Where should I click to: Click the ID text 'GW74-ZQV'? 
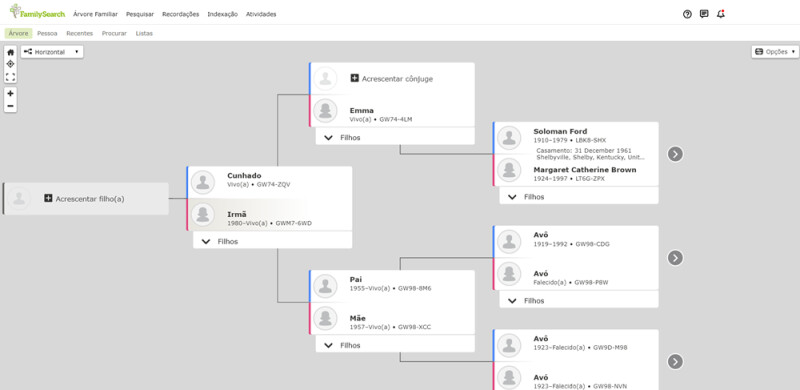(x=273, y=184)
